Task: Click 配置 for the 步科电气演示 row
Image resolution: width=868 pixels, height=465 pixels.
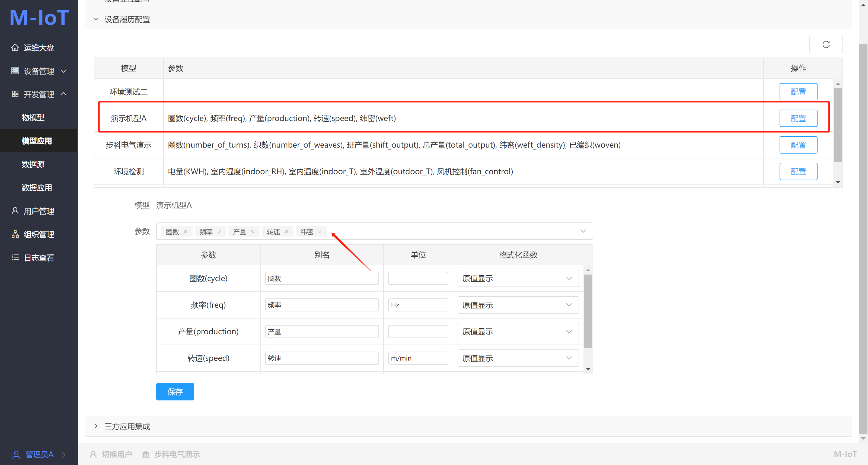Action: click(x=798, y=145)
